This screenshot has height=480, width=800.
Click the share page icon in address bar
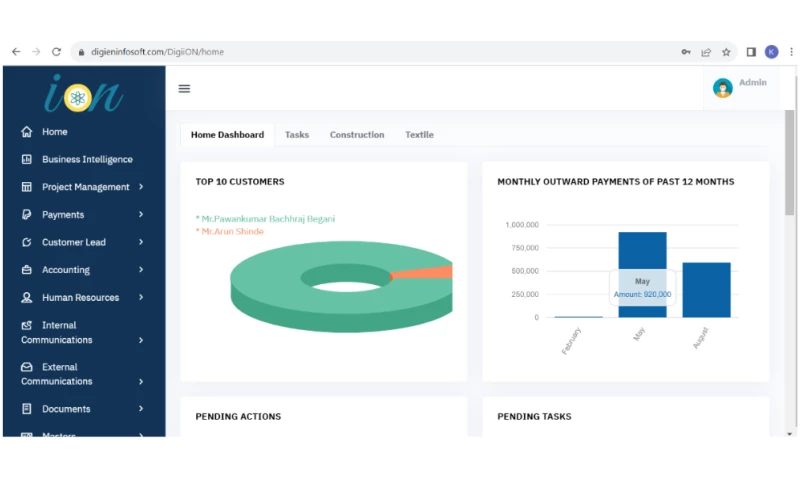(x=706, y=52)
